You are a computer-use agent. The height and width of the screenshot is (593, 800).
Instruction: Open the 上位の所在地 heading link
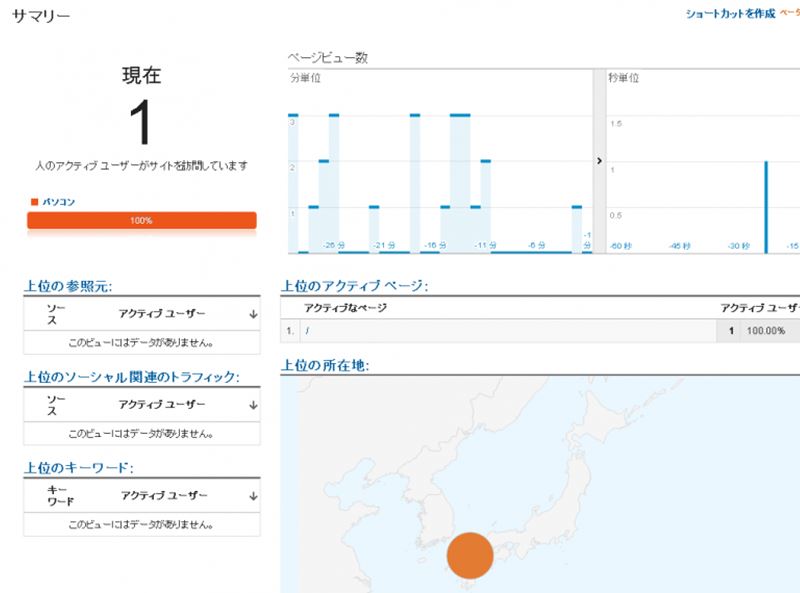[325, 365]
